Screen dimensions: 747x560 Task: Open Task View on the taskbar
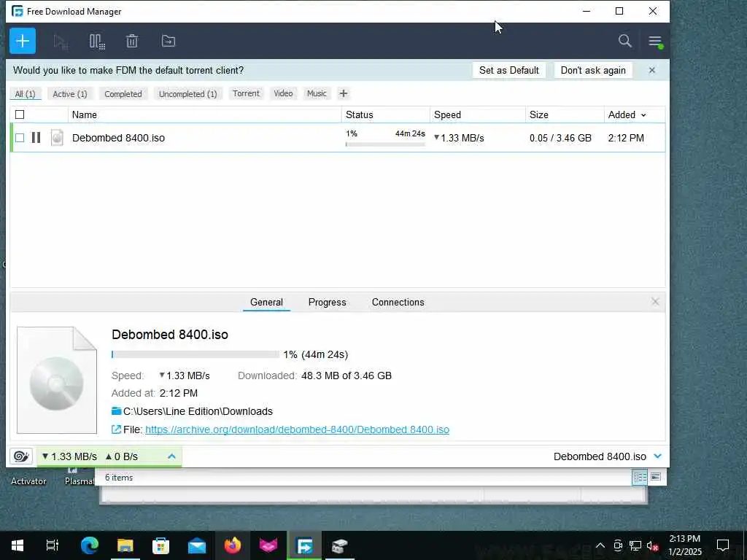pos(52,545)
